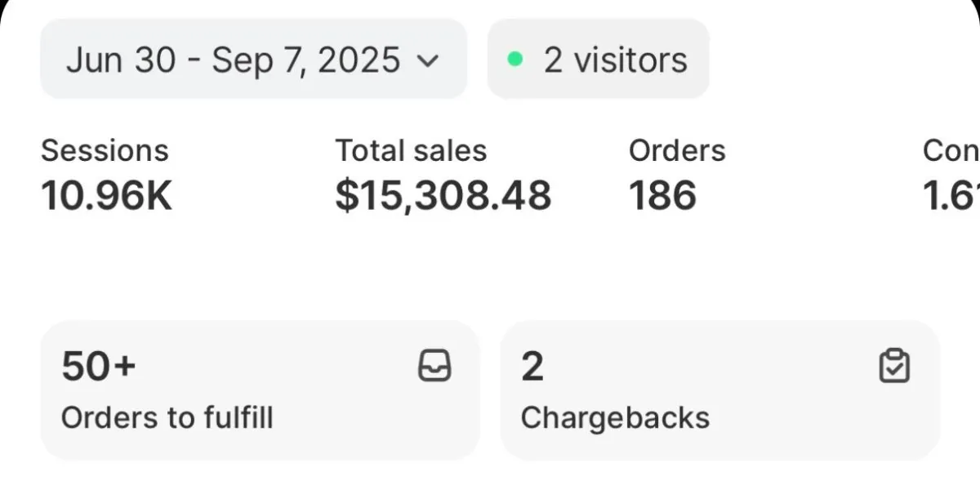Viewport: 980px width, 481px height.
Task: Click the inbox icon on orders card
Action: pyautogui.click(x=434, y=366)
